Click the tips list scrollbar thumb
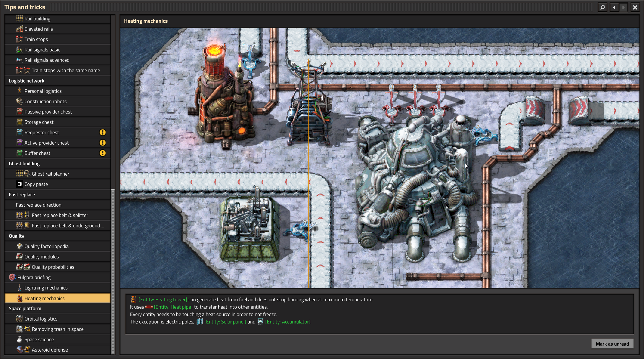Image resolution: width=644 pixels, height=359 pixels. click(x=113, y=271)
